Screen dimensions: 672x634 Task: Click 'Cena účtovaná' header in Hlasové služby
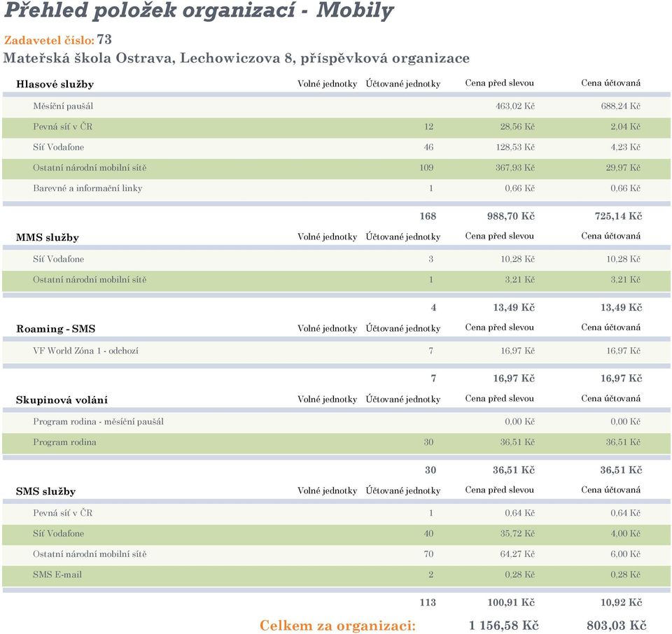pos(610,83)
